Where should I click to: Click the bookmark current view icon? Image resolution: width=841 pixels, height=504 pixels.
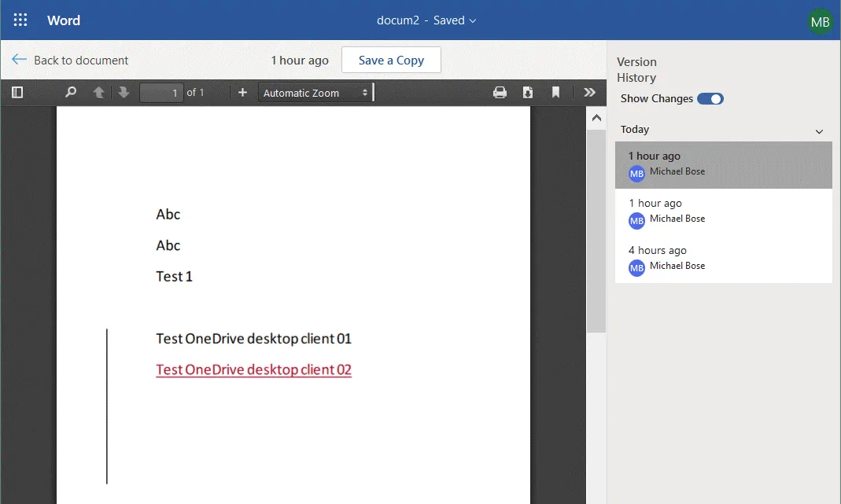pos(555,93)
